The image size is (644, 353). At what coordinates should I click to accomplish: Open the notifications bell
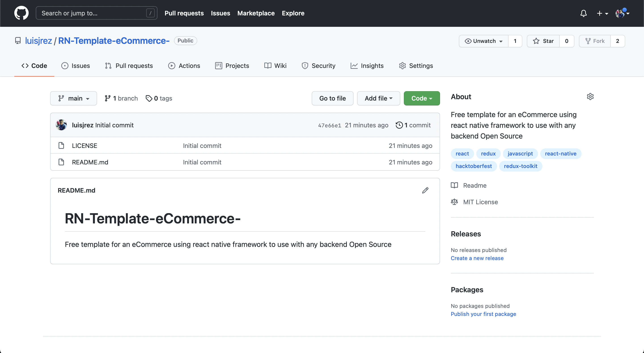[x=583, y=13]
